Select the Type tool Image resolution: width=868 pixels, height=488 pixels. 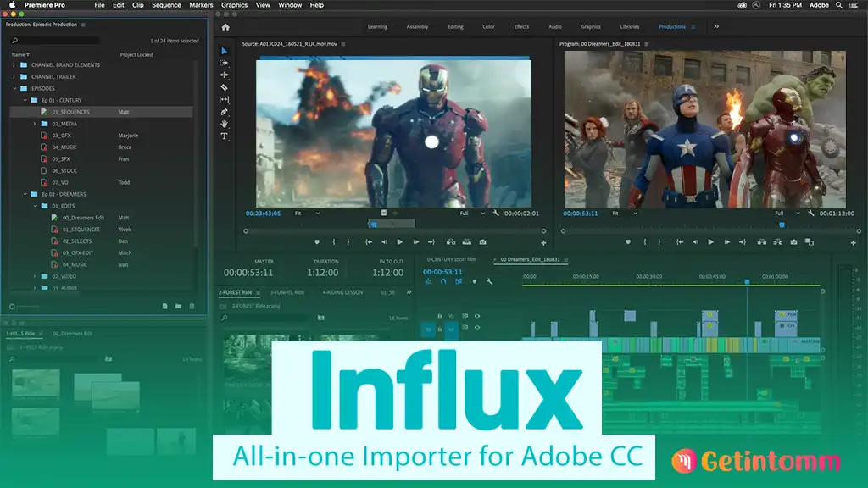(x=224, y=136)
